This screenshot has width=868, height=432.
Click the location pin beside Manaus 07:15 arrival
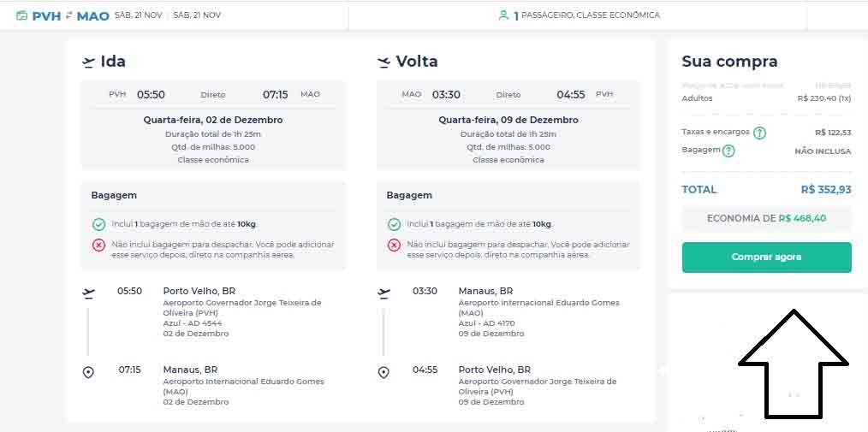(x=88, y=372)
